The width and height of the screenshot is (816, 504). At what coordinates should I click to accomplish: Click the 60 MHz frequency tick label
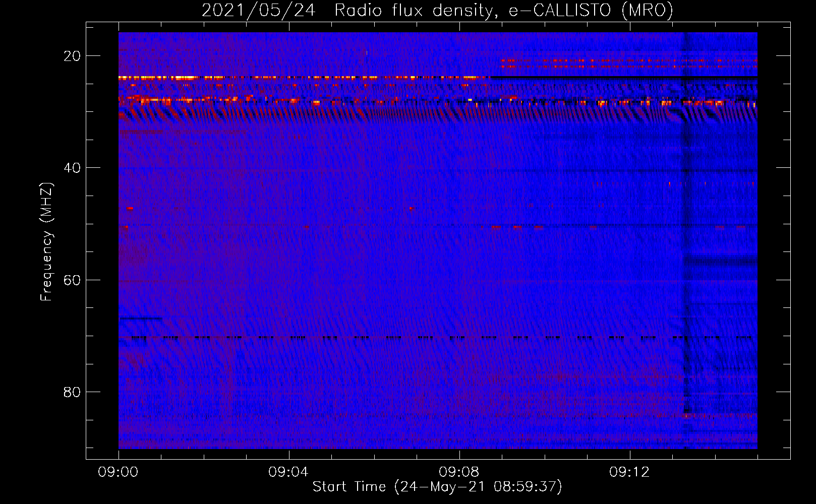click(x=72, y=280)
